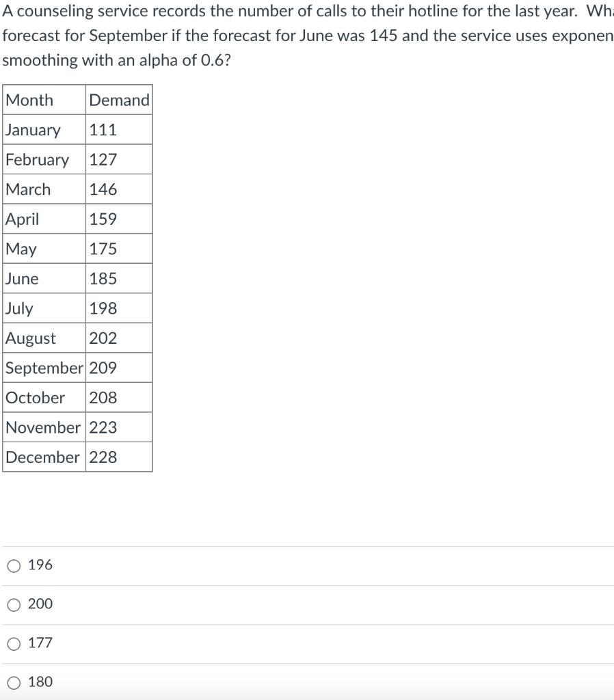Click the Month column header
This screenshot has height=700, width=614.
(29, 100)
